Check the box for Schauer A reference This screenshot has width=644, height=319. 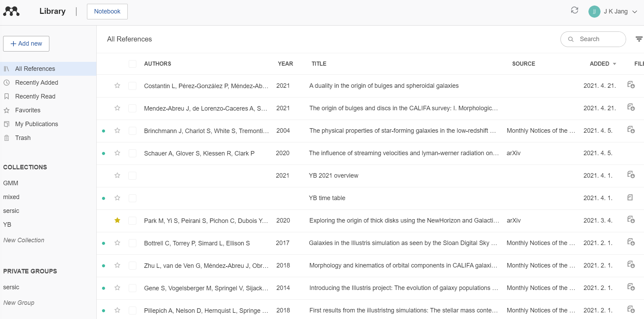pos(133,153)
